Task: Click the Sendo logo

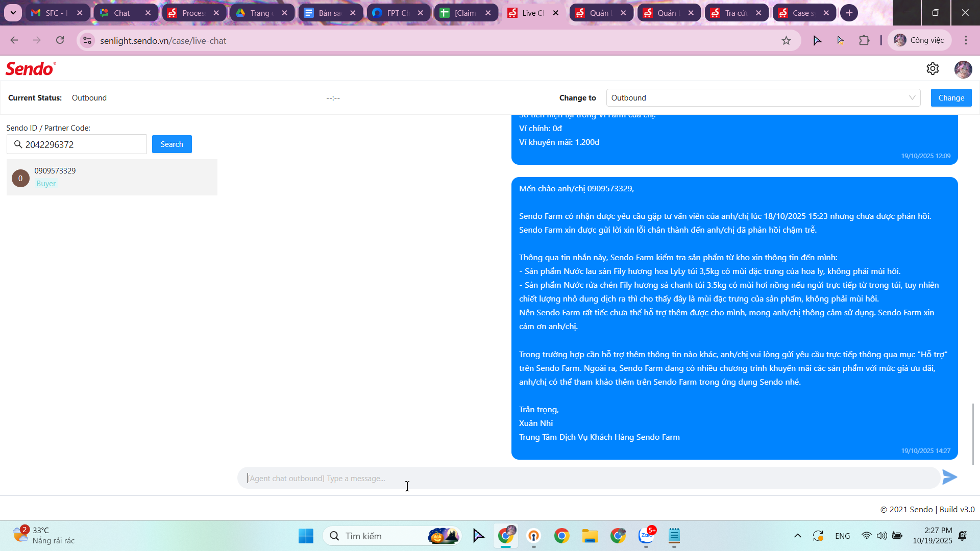Action: tap(31, 69)
